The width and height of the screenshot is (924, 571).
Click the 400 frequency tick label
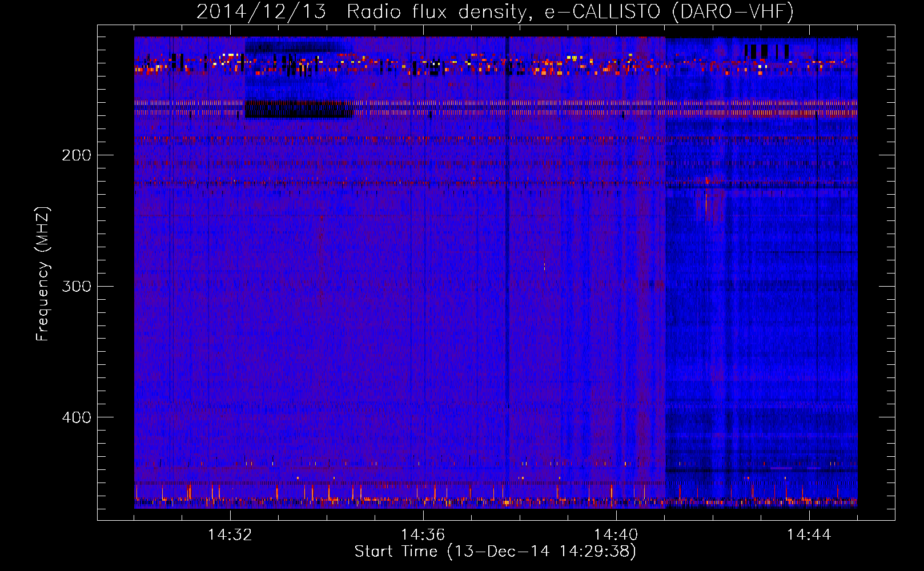pyautogui.click(x=77, y=417)
